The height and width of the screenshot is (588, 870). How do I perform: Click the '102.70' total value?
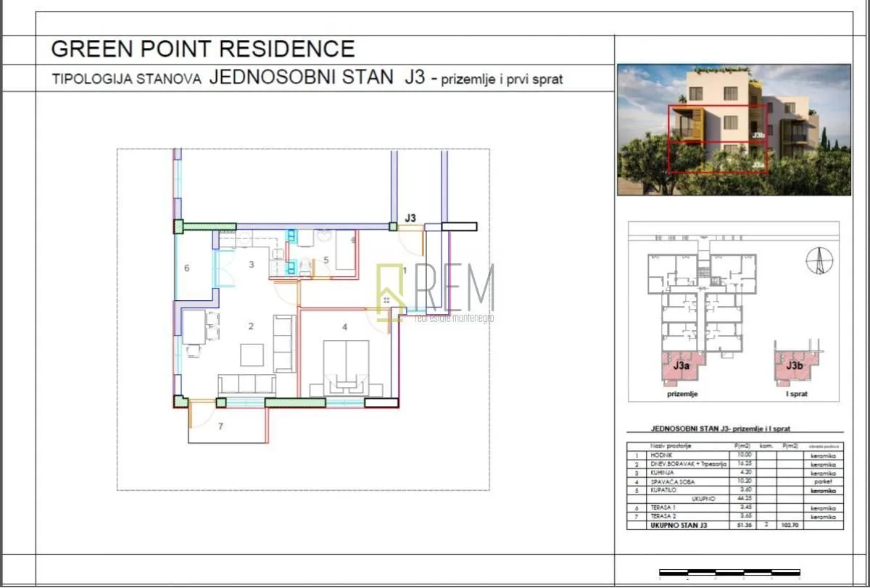790,525
